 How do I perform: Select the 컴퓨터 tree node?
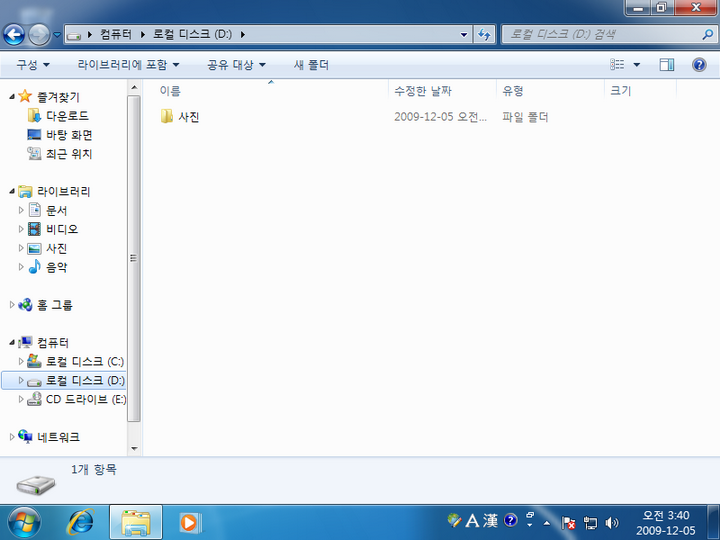53,343
